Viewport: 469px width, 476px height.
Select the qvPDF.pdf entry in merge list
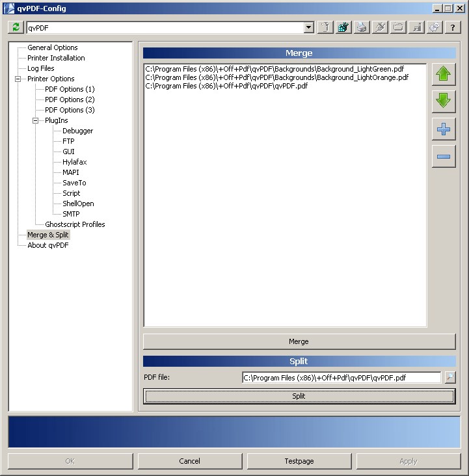(x=226, y=86)
